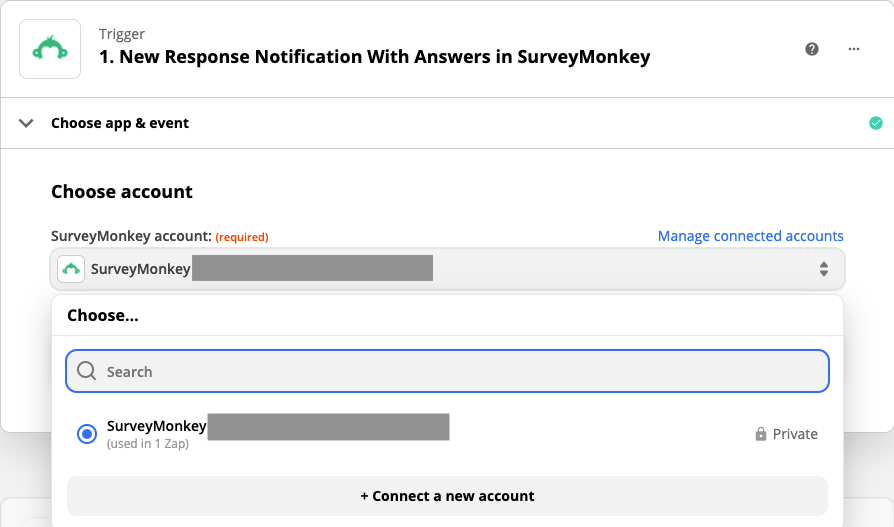Toggle the up-down arrows on account selector
This screenshot has width=894, height=527.
824,269
